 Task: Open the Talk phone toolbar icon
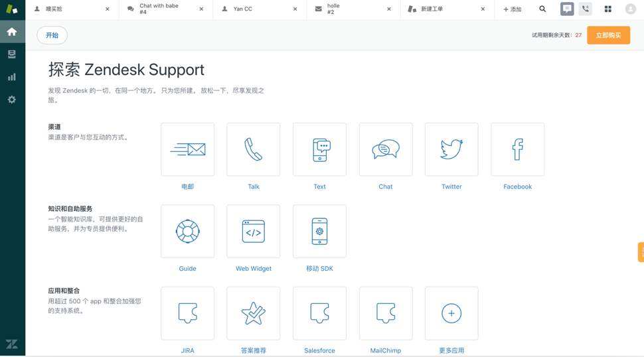tap(586, 9)
